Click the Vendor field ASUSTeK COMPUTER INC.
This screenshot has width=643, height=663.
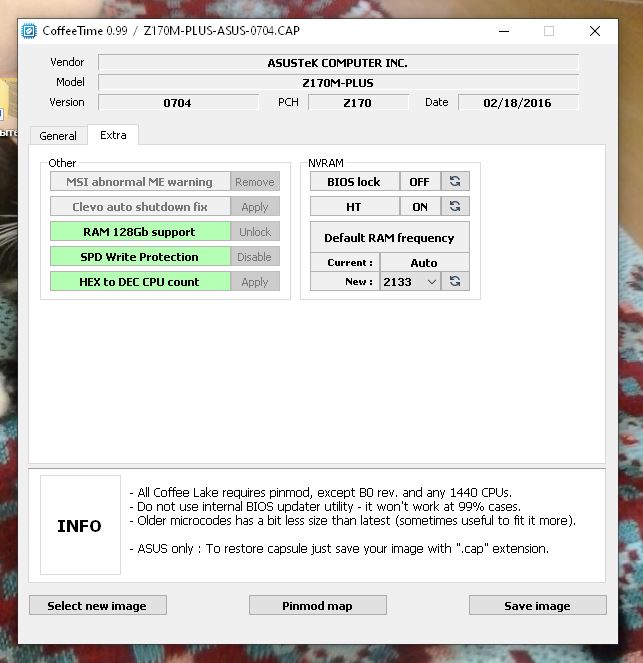(338, 63)
